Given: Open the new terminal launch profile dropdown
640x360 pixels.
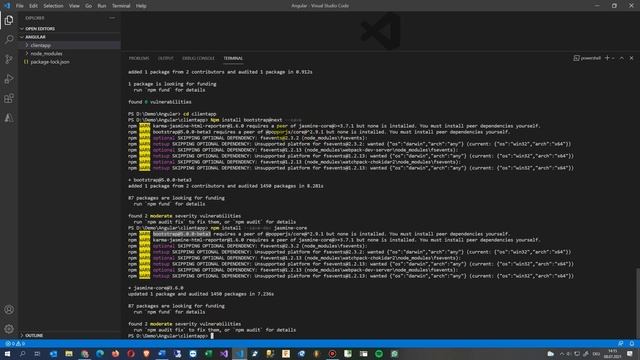Looking at the screenshot, I should 613,58.
